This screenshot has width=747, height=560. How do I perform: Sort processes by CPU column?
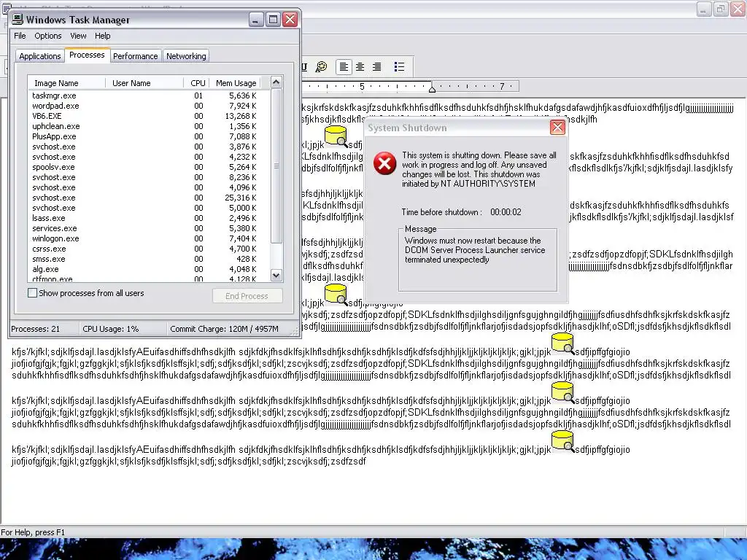[x=197, y=83]
